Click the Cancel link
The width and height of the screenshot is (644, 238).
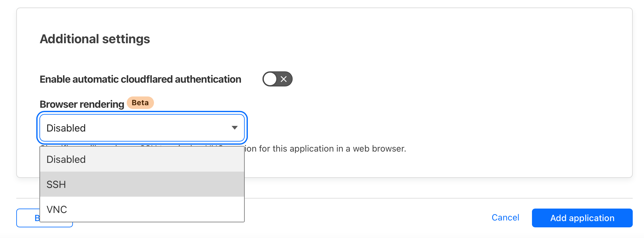point(505,218)
